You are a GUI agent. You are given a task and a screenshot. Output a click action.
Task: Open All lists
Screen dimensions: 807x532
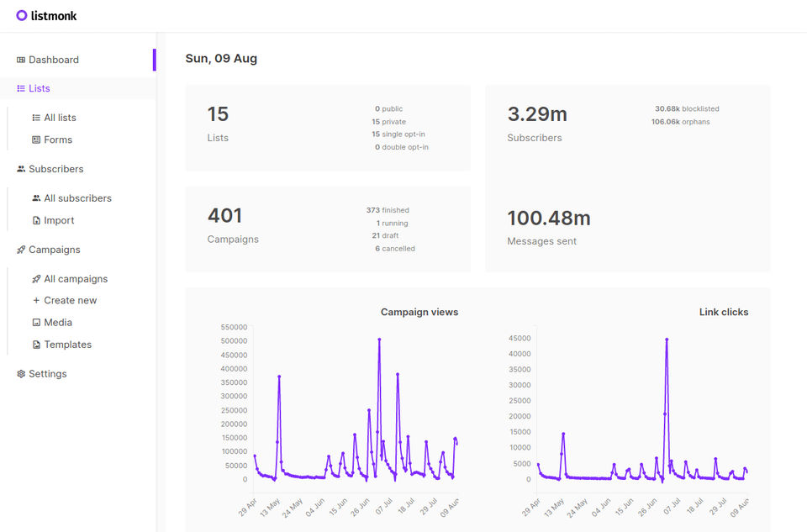[x=60, y=118]
